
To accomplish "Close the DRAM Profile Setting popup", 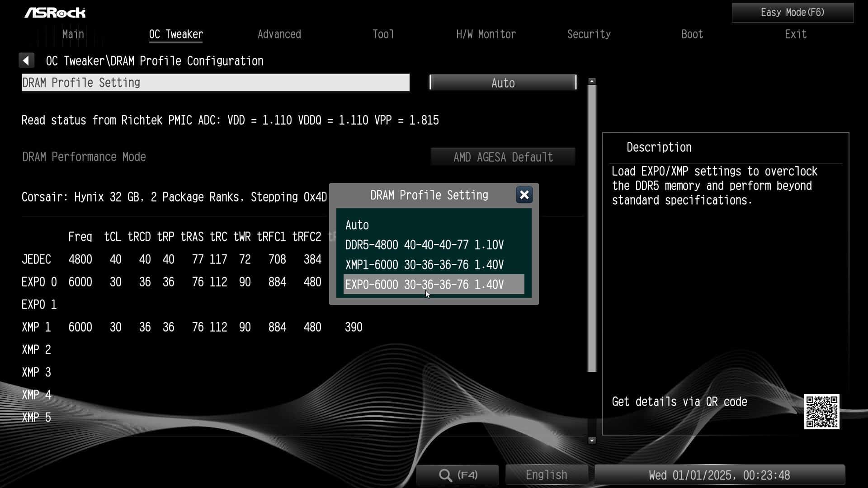I will (x=524, y=195).
